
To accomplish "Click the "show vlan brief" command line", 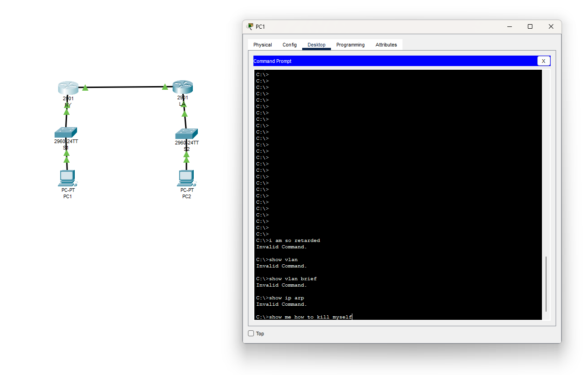I will point(286,278).
